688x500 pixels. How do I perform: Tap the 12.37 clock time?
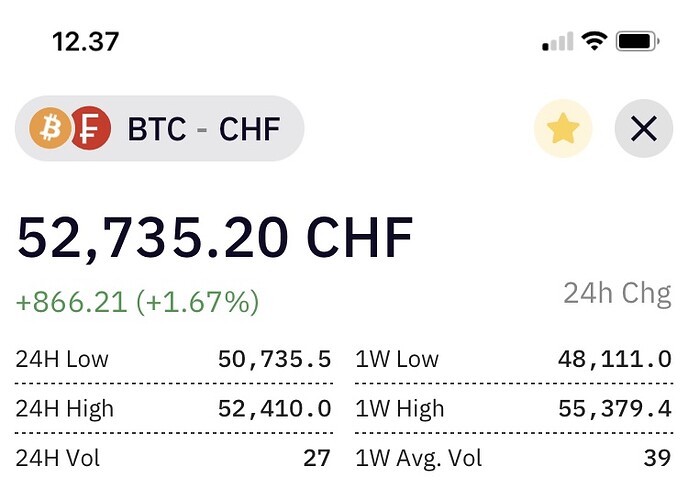pos(86,42)
